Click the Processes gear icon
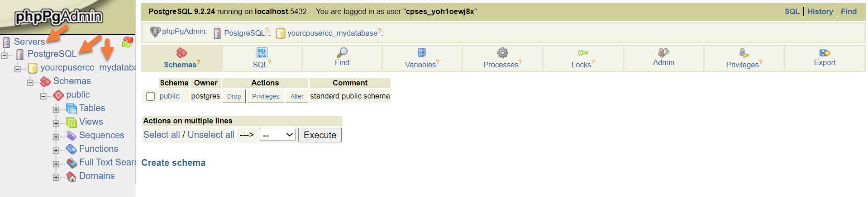 click(502, 53)
